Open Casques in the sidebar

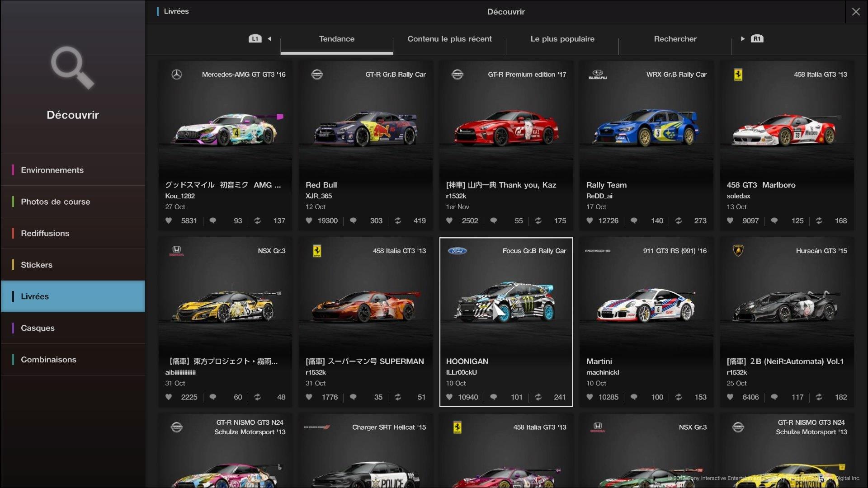tap(73, 328)
